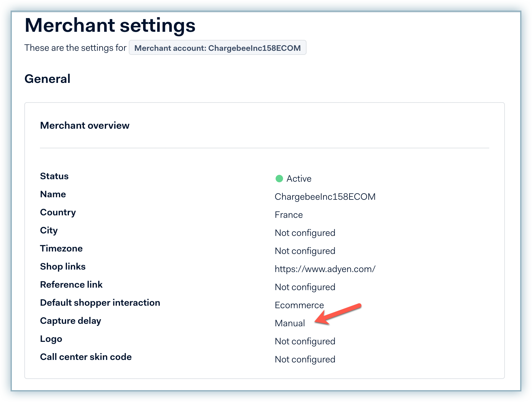Click the General section heading
Screen dimensions: 532x402
click(47, 79)
